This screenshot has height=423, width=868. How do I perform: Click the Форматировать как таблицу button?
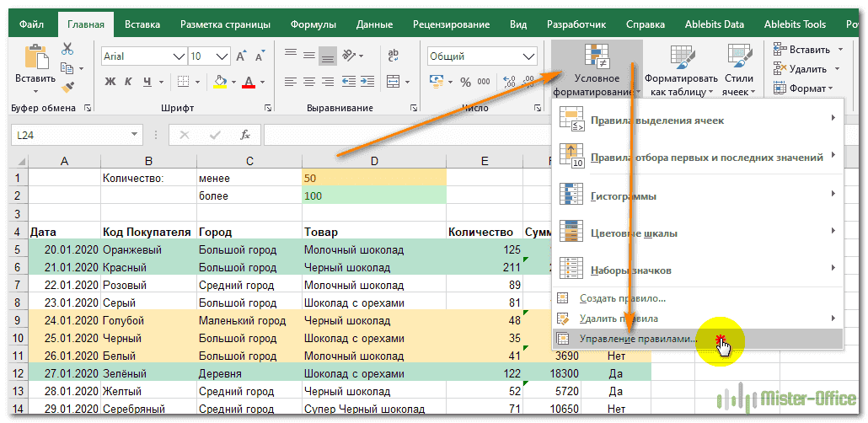pos(681,69)
